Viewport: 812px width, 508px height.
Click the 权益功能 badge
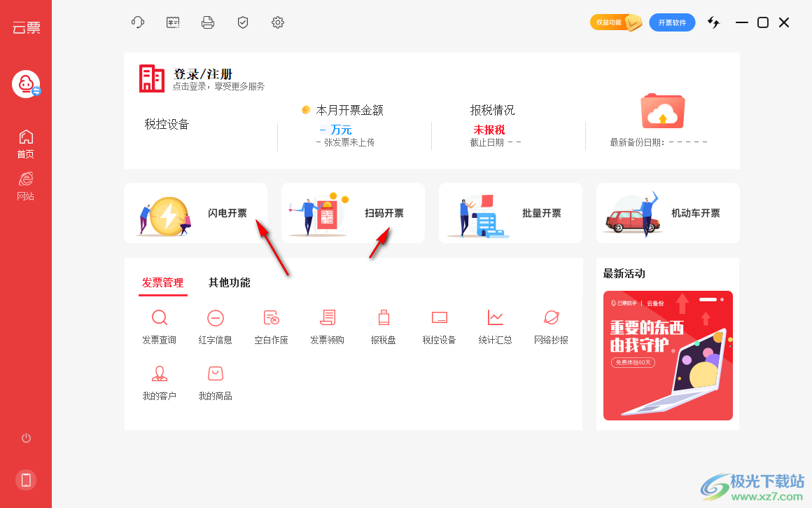(616, 22)
